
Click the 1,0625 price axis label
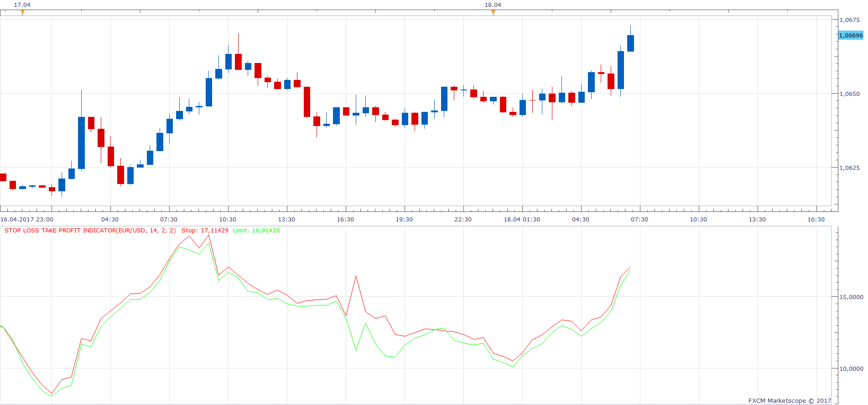tap(850, 168)
